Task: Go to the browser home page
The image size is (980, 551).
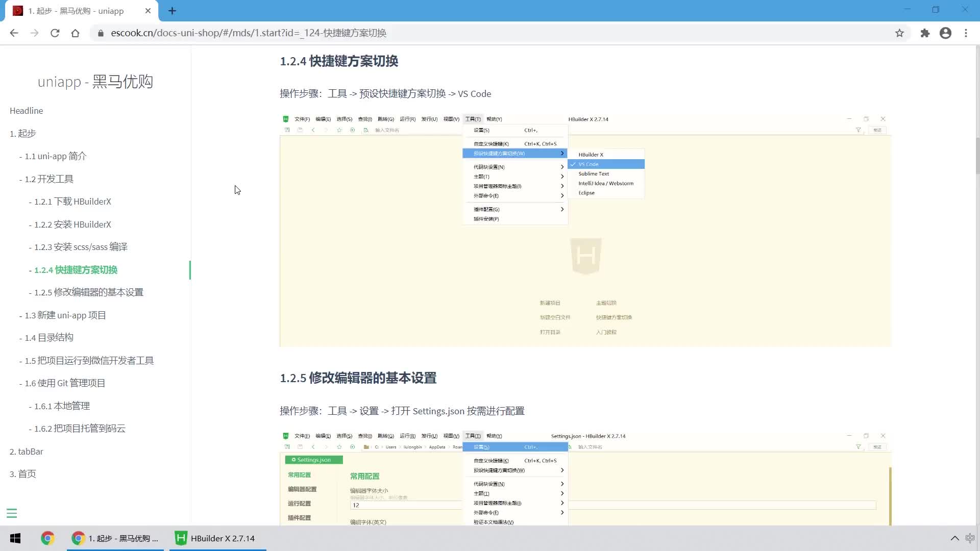Action: [75, 33]
